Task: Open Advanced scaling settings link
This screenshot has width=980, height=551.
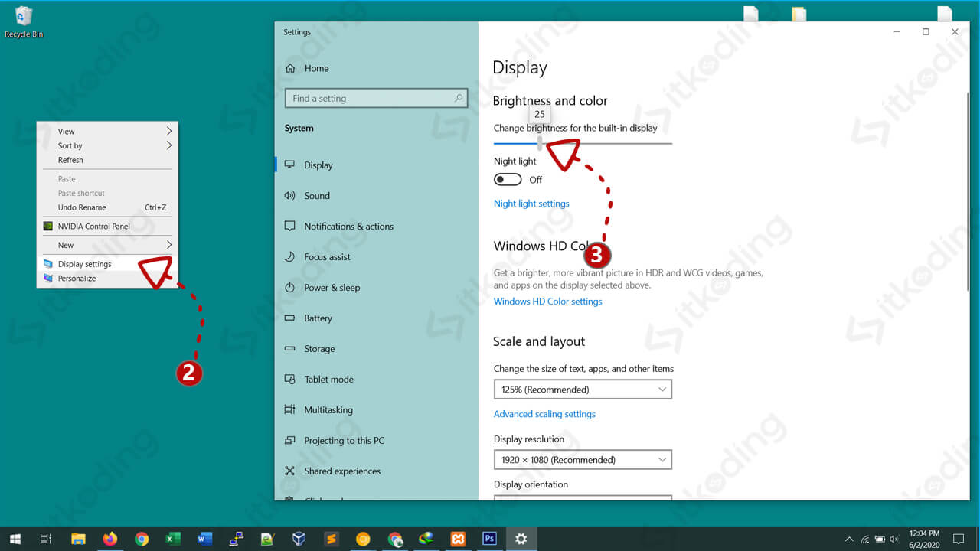Action: click(x=544, y=414)
